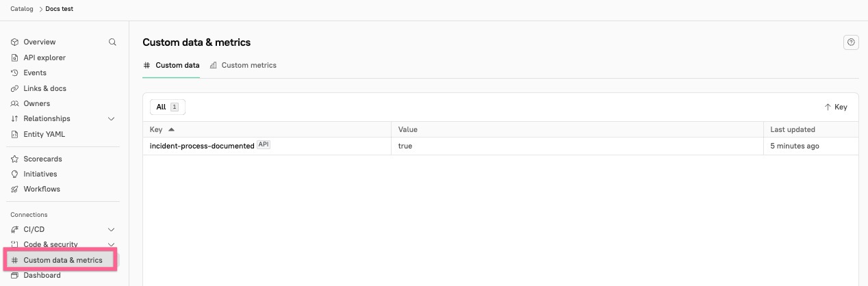This screenshot has height=286, width=868.
Task: Go to Catalog in the breadcrumb
Action: click(x=22, y=9)
